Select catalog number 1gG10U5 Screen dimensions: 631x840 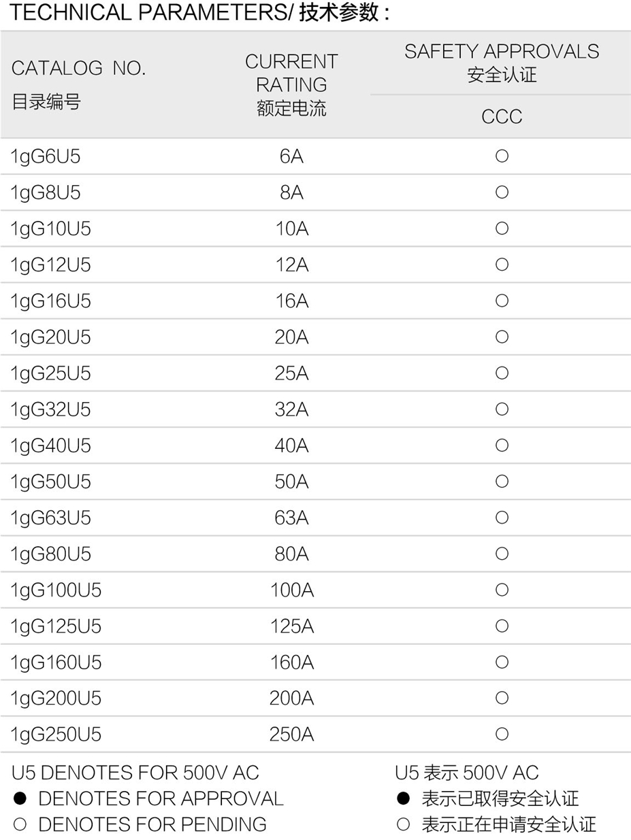pos(51,229)
